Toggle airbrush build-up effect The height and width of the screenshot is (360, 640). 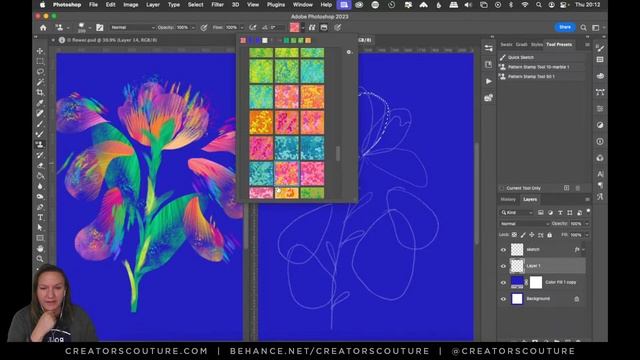click(253, 27)
